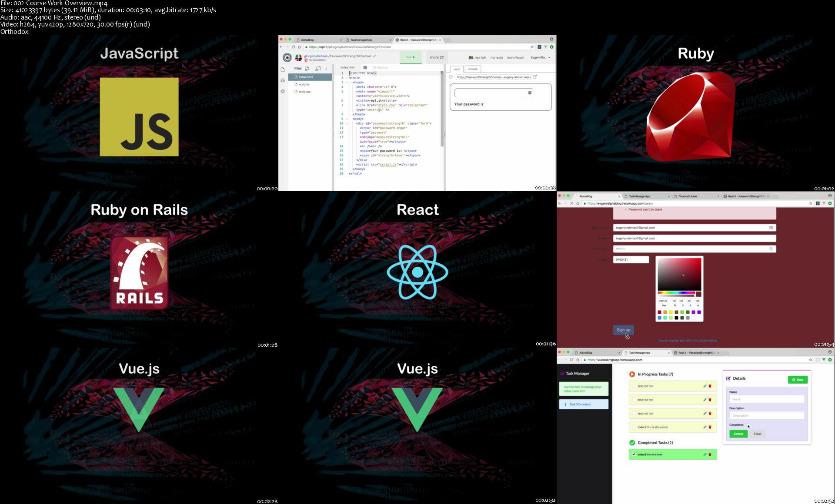
Task: Click the trash icon on completed todo 2
Action: point(710,454)
